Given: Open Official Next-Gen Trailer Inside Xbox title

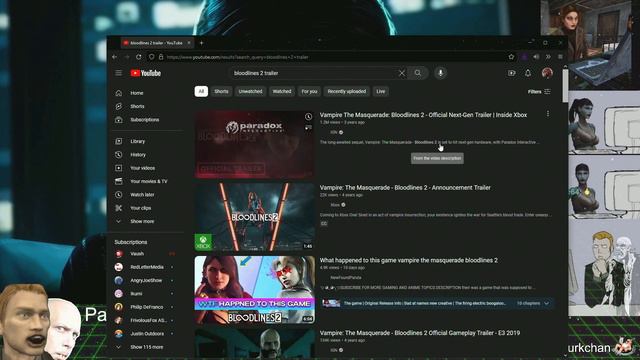Looking at the screenshot, I should coord(423,115).
